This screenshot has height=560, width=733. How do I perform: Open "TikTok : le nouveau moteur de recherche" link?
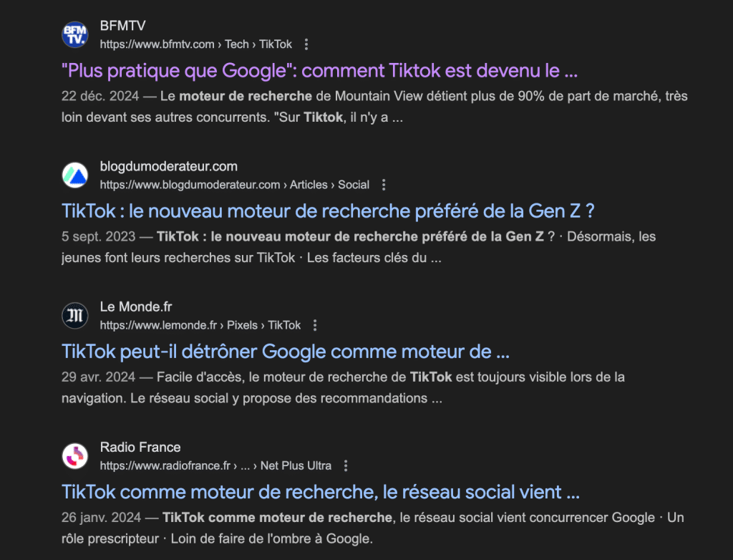pyautogui.click(x=329, y=211)
